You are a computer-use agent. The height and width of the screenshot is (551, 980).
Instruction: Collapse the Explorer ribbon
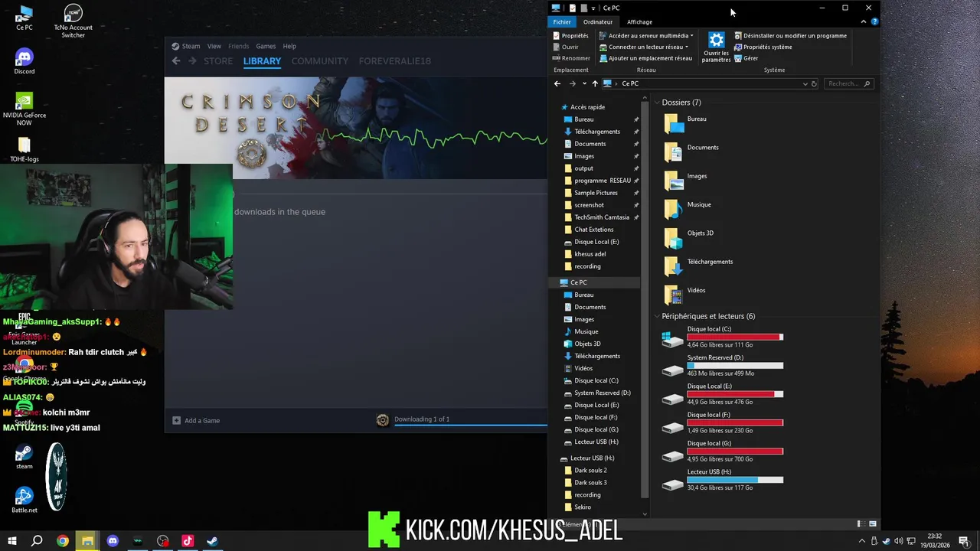(864, 21)
